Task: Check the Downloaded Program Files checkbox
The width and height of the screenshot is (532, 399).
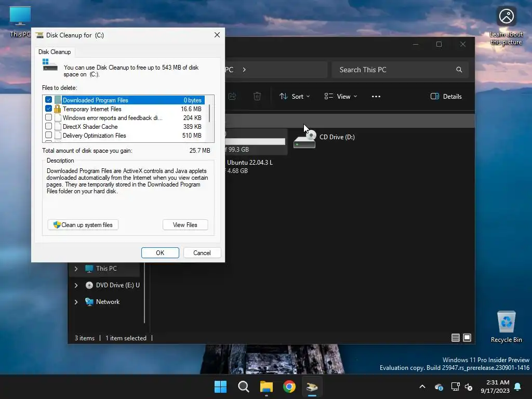Action: point(48,100)
